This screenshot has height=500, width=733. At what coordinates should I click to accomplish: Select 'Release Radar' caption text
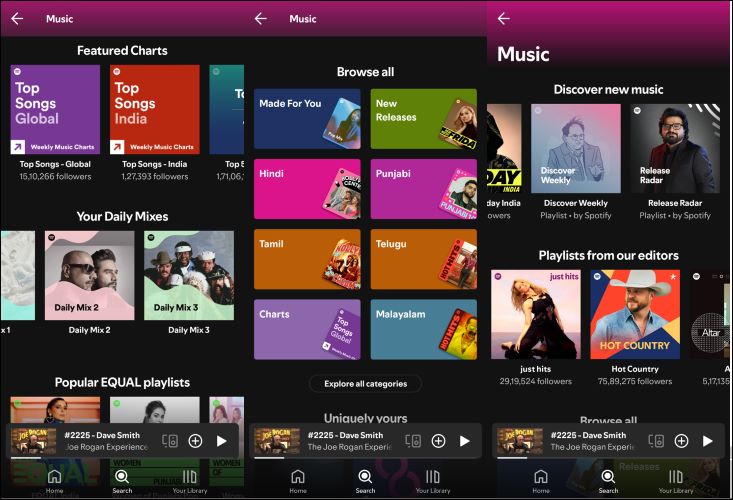click(x=675, y=203)
